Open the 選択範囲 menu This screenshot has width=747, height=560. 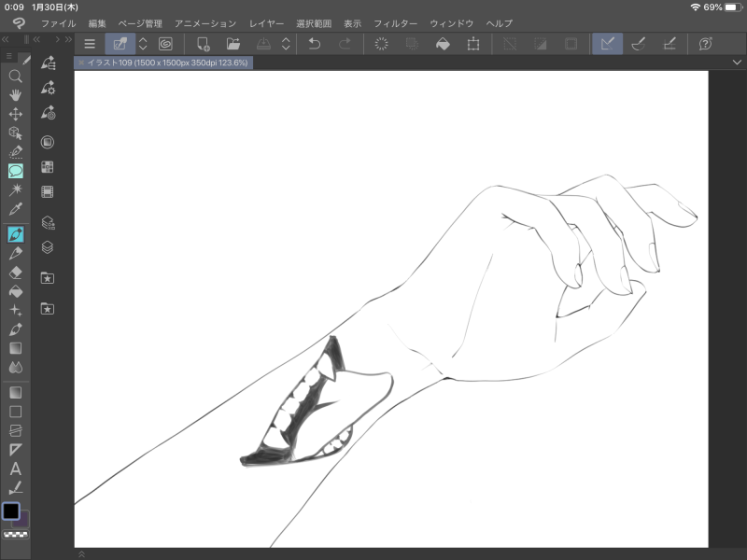click(x=314, y=23)
